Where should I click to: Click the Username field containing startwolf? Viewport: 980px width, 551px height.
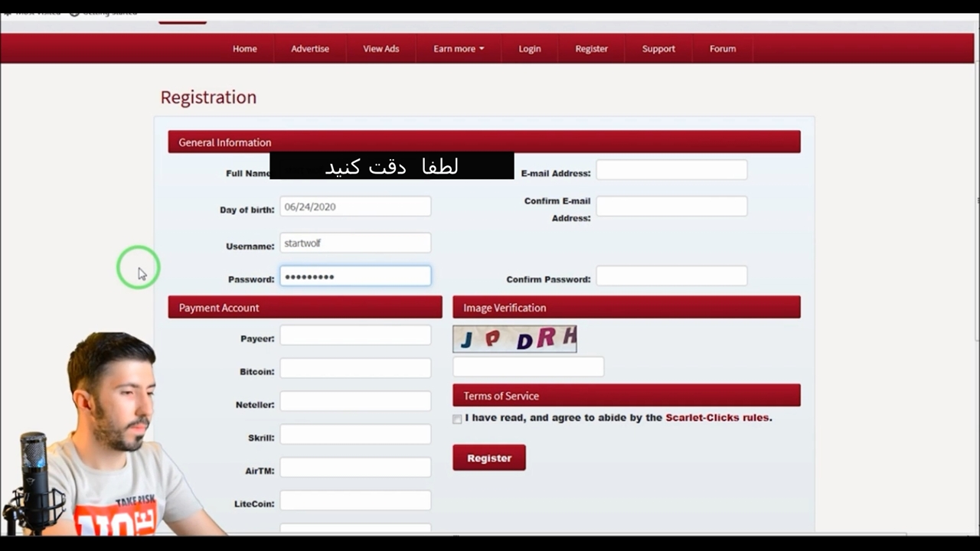click(x=355, y=243)
